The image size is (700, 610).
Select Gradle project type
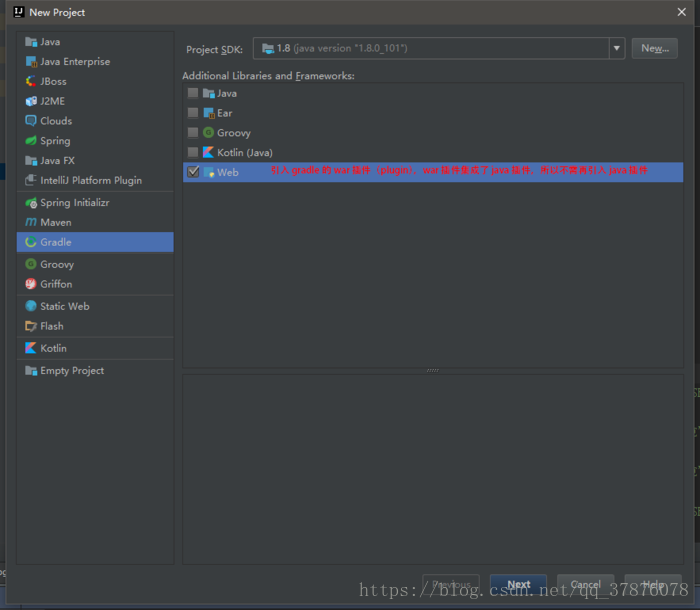pyautogui.click(x=95, y=242)
